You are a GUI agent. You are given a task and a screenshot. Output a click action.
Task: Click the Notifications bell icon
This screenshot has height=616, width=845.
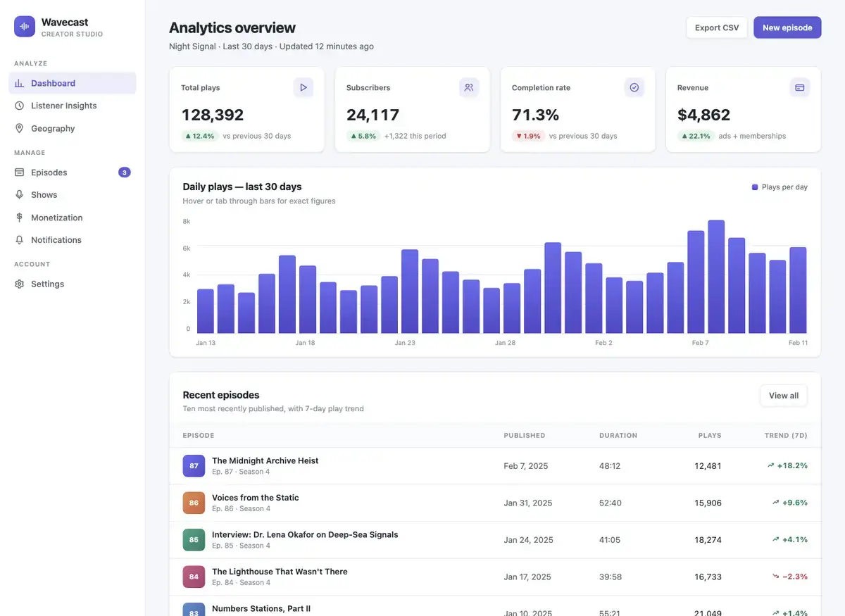tap(19, 240)
